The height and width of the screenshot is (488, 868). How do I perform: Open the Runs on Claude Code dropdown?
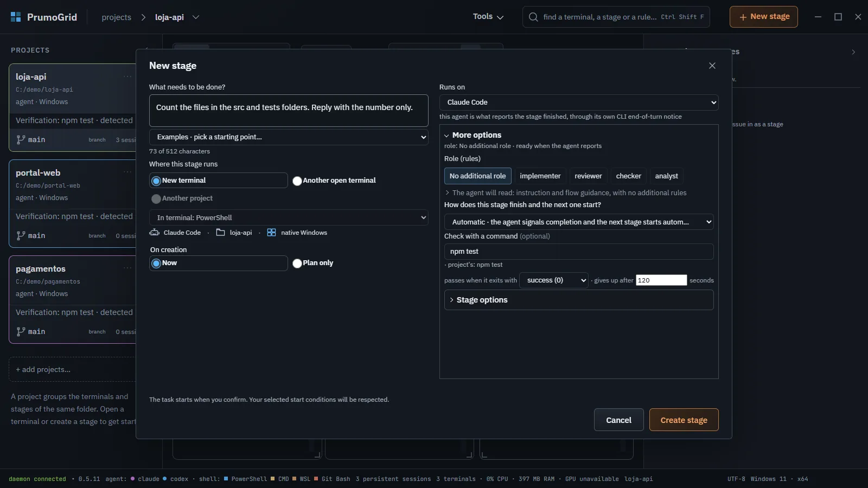click(x=579, y=102)
